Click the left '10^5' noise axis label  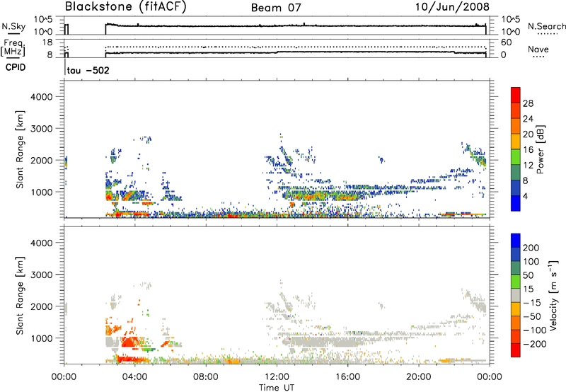pos(43,20)
